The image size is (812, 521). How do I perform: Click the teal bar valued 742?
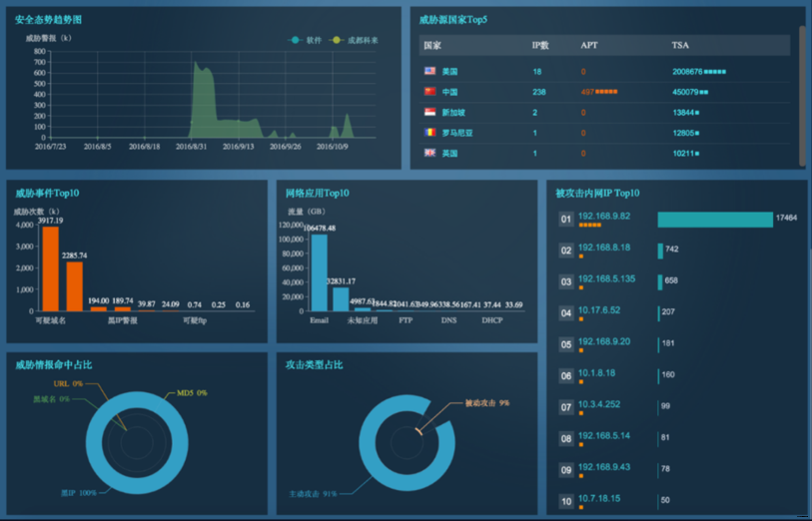(660, 251)
